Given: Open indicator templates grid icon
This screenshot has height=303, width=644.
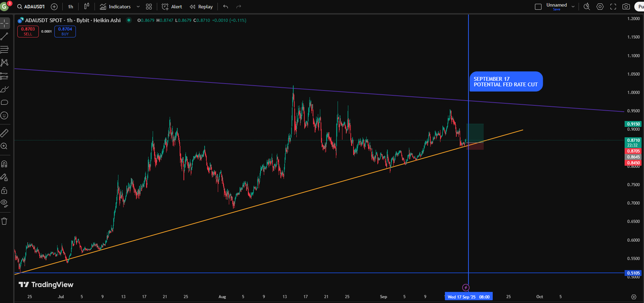Looking at the screenshot, I should tap(149, 6).
